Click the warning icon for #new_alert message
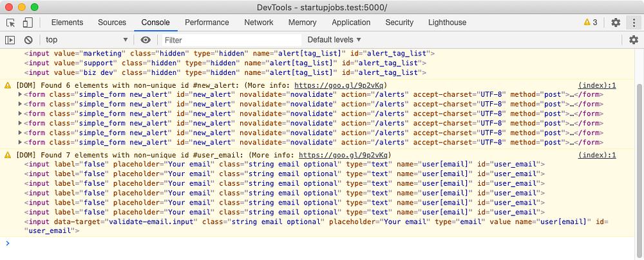The width and height of the screenshot is (644, 260). 7,86
